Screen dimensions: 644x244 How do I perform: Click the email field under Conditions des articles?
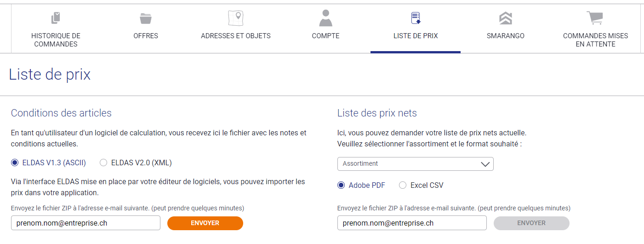pyautogui.click(x=85, y=223)
